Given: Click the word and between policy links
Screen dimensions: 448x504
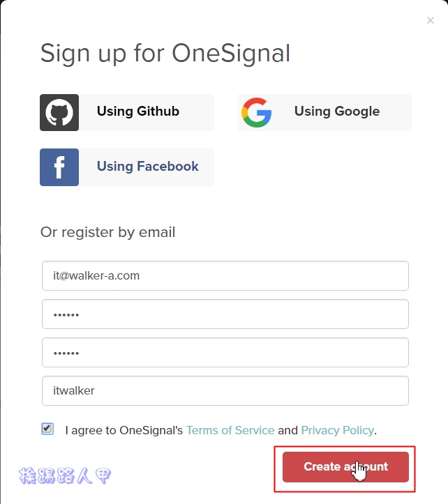Looking at the screenshot, I should 288,430.
